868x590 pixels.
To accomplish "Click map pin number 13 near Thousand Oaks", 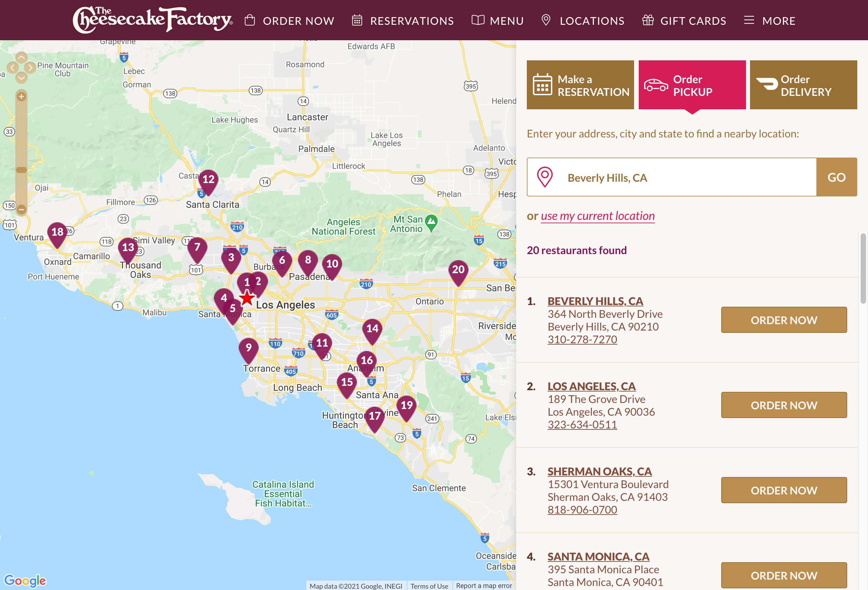I will click(128, 250).
